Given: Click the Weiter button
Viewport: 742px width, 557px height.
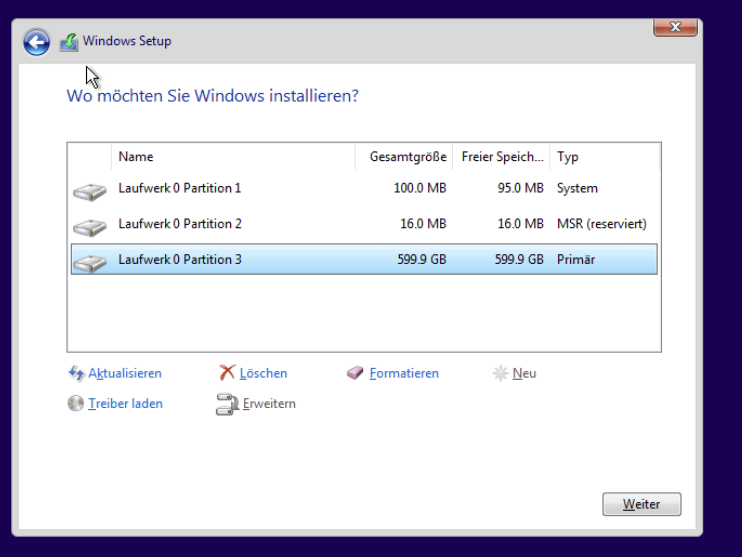Looking at the screenshot, I should [x=642, y=504].
